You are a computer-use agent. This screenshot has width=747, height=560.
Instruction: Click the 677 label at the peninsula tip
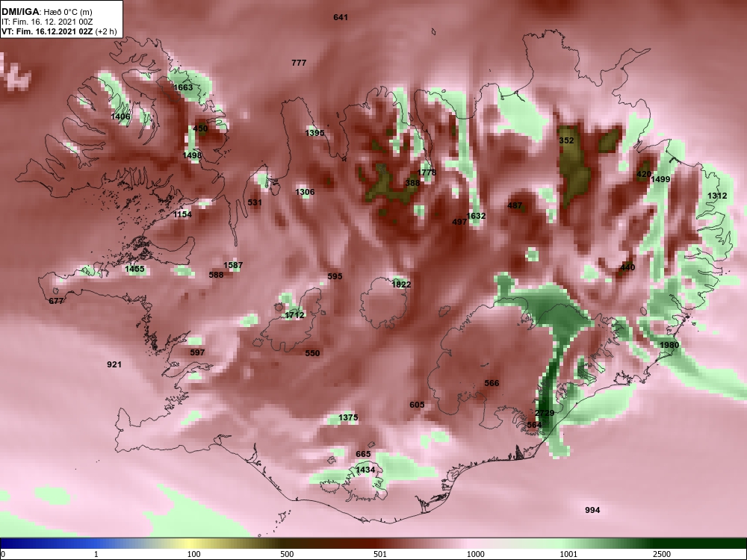[x=56, y=301]
